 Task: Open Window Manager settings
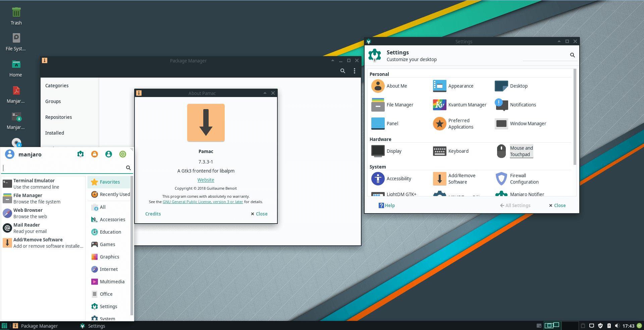coord(521,124)
